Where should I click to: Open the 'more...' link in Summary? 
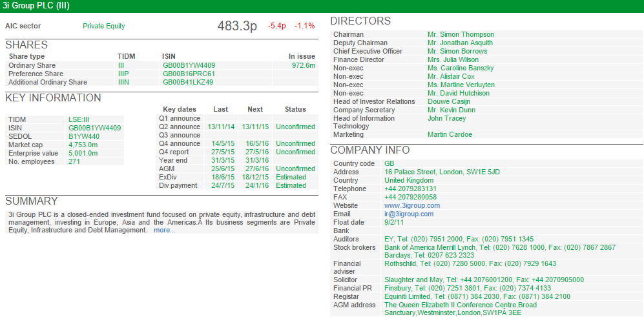164,230
